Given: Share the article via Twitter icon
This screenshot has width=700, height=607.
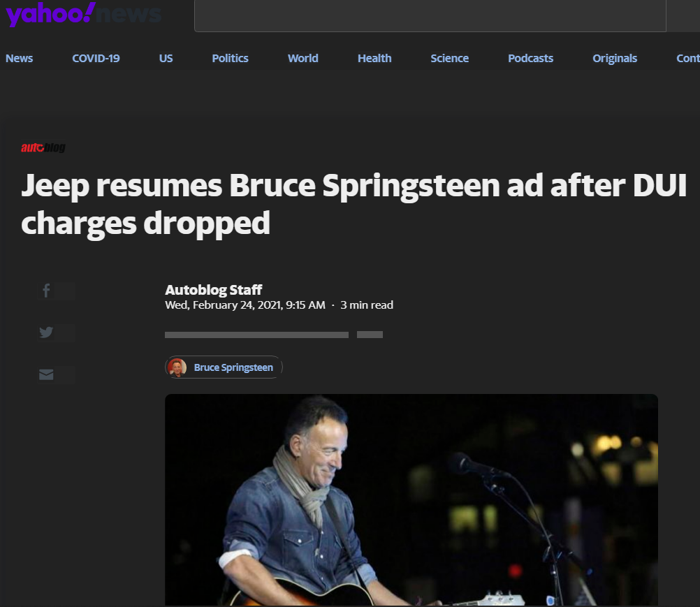Looking at the screenshot, I should (46, 332).
